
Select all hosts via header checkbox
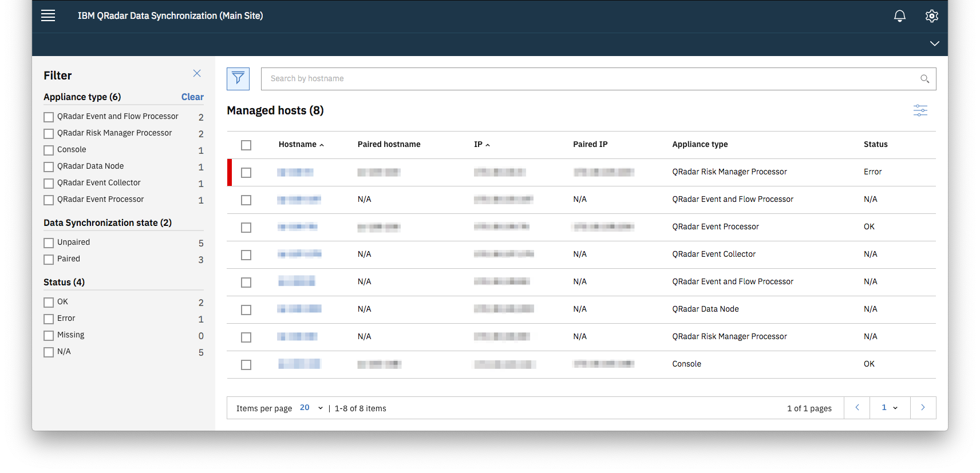pos(246,145)
